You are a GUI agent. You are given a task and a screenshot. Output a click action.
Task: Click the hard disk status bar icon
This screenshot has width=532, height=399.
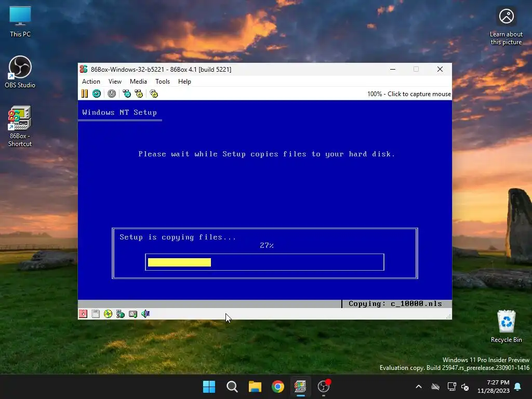133,314
